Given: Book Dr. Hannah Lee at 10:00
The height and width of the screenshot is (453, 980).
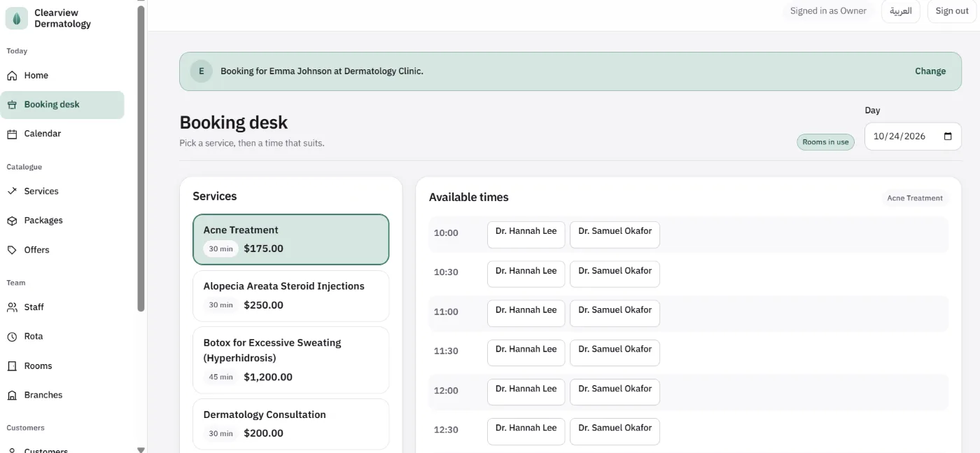Looking at the screenshot, I should click(x=526, y=235).
